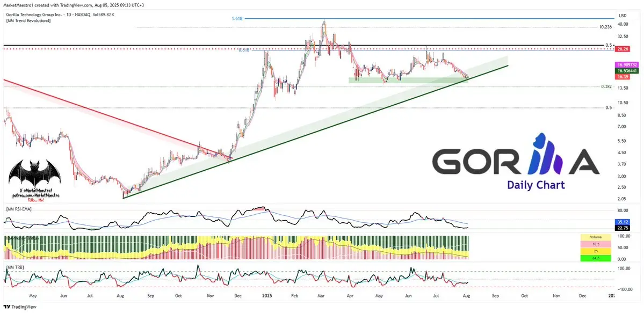Click the 13.50 price axis tick

623,88
